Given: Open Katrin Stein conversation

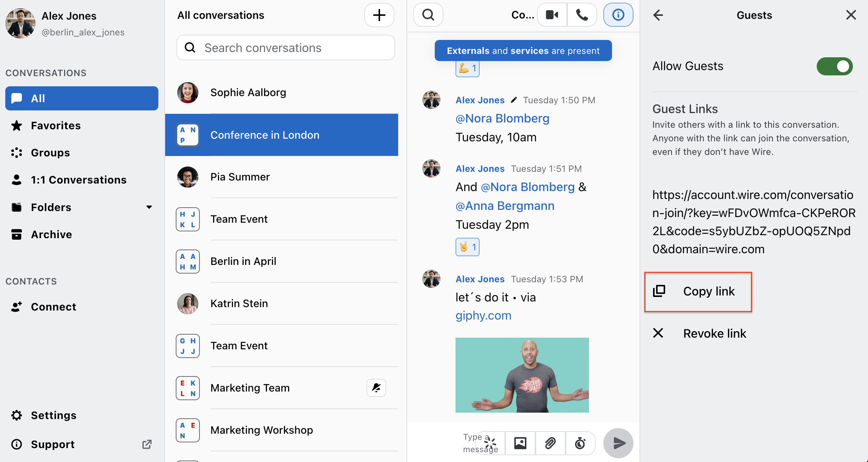Looking at the screenshot, I should tap(282, 304).
